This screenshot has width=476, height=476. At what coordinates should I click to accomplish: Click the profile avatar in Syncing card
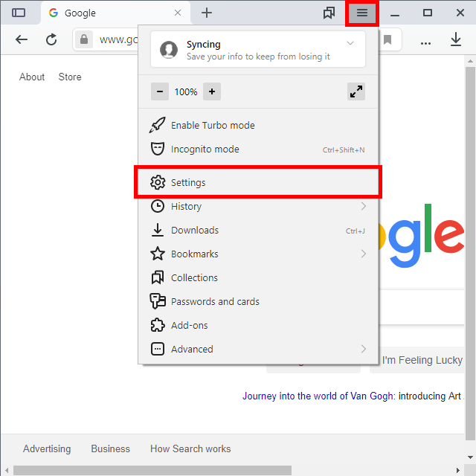click(x=169, y=50)
